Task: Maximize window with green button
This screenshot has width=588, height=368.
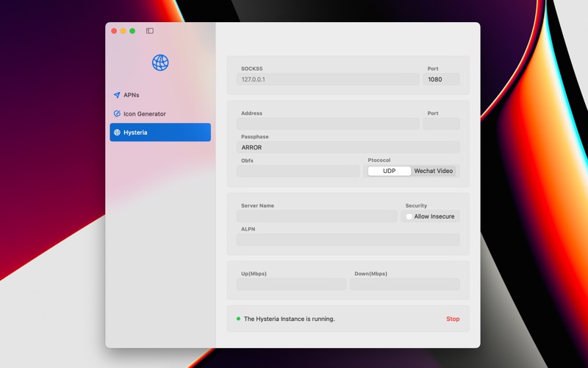Action: (132, 31)
